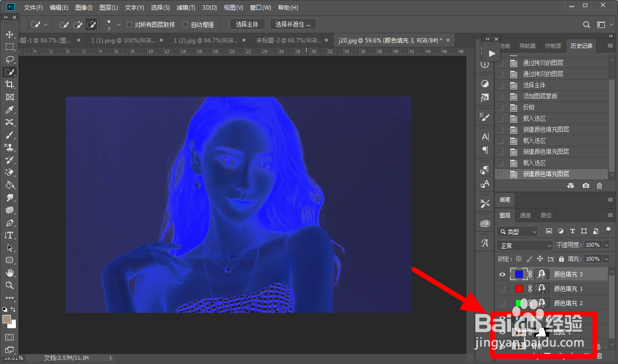Open the 图像(I) menu

point(84,8)
